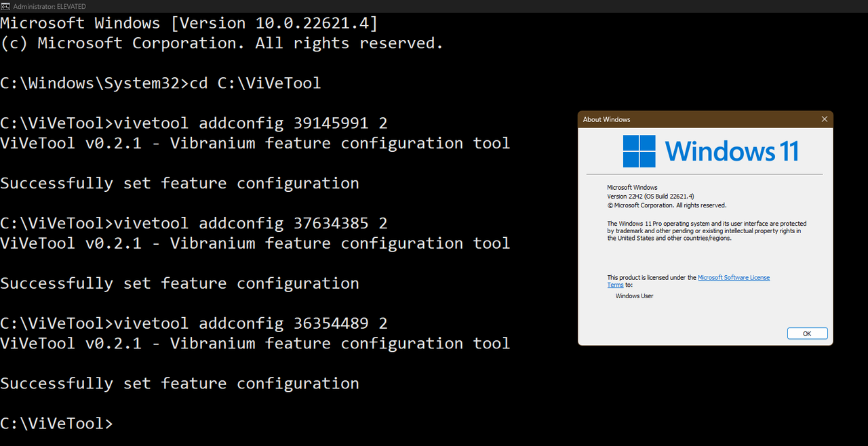This screenshot has width=868, height=446.
Task: Click the OK button in About Windows
Action: [807, 333]
